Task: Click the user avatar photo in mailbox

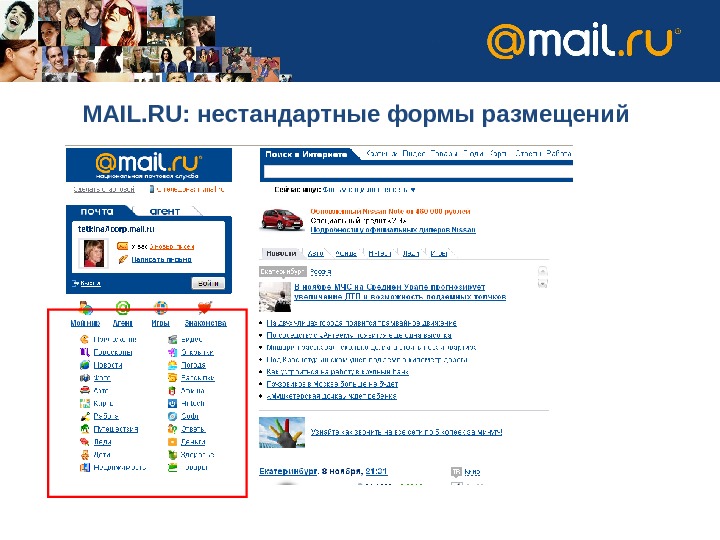Action: (94, 253)
